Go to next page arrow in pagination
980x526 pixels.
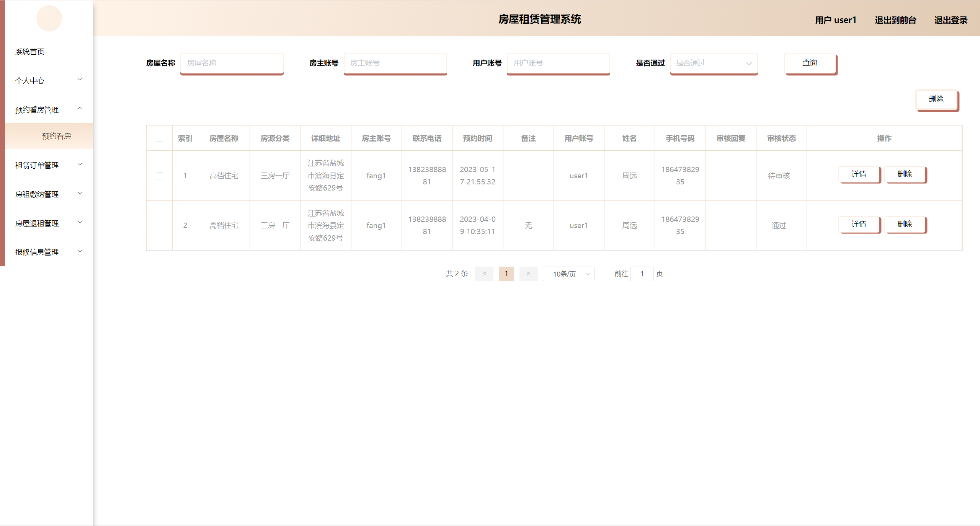pos(528,274)
